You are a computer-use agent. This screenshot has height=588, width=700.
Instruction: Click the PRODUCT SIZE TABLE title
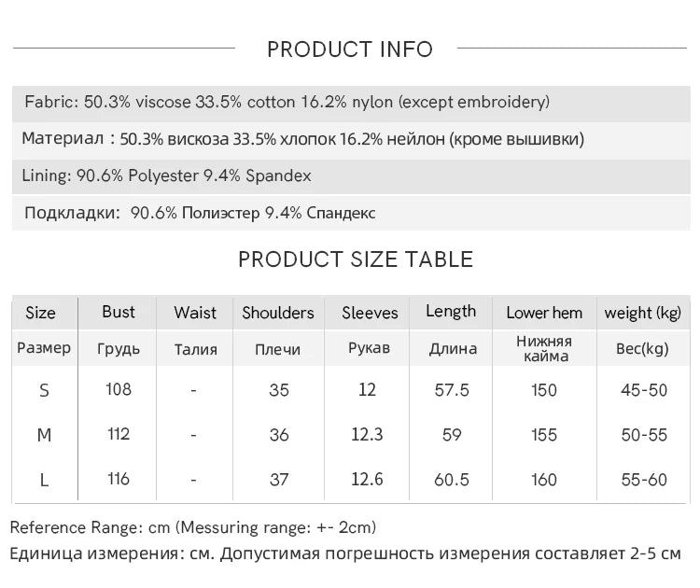point(356,259)
